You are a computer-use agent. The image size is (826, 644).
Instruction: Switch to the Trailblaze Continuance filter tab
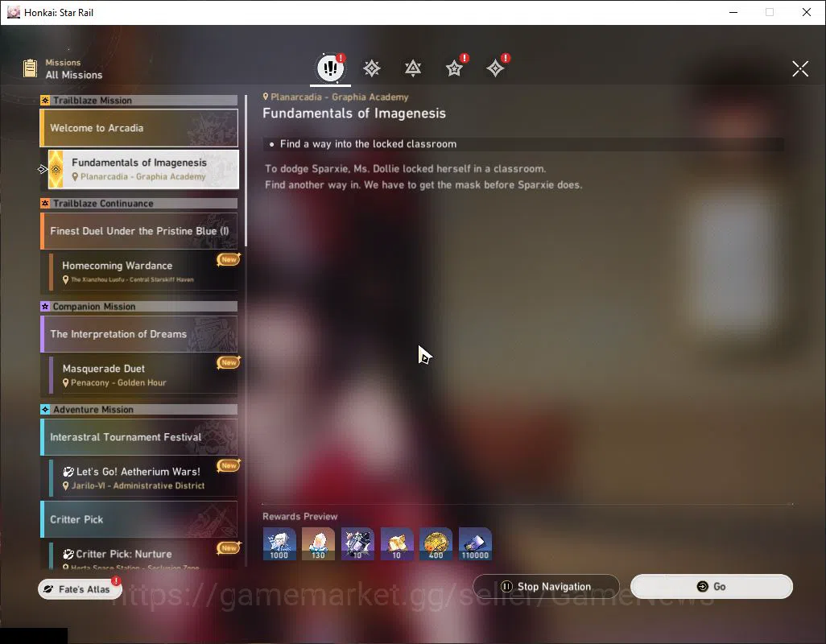click(413, 68)
